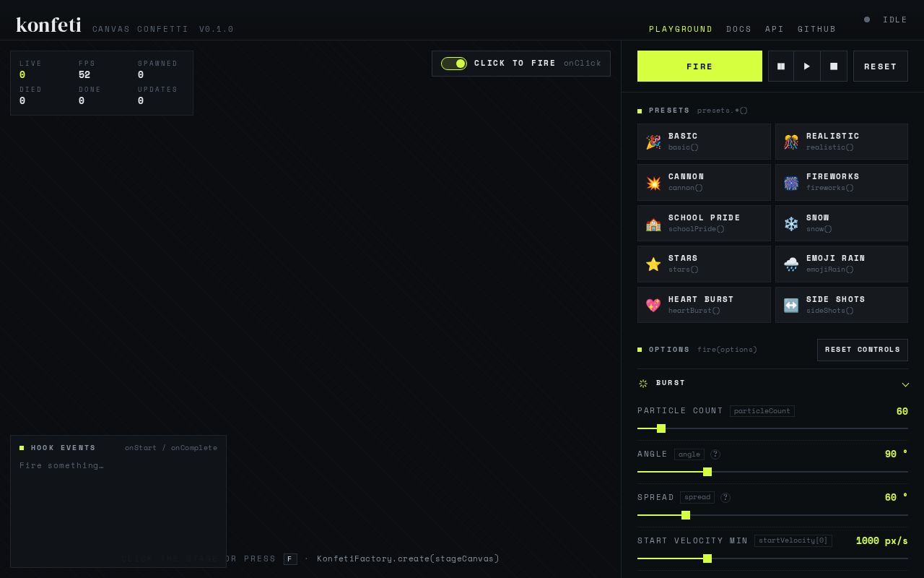Click the Reset Controls button
The image size is (924, 578).
[863, 350]
